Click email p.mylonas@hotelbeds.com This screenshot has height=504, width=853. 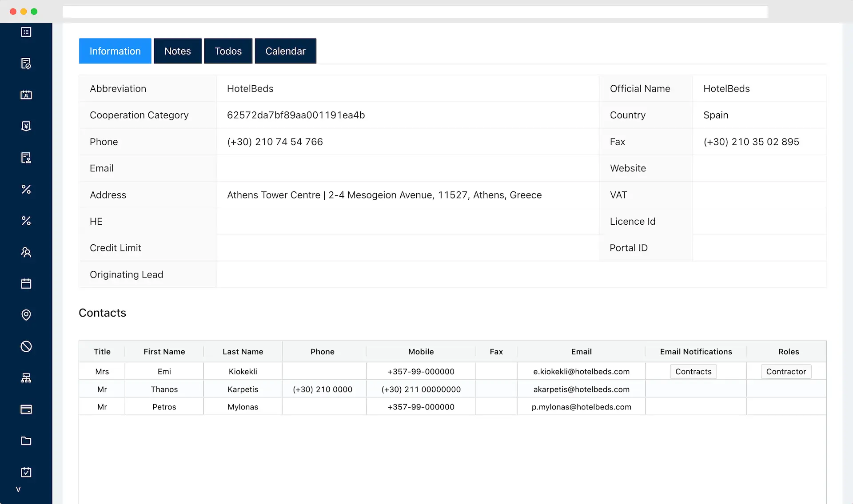[x=582, y=407]
